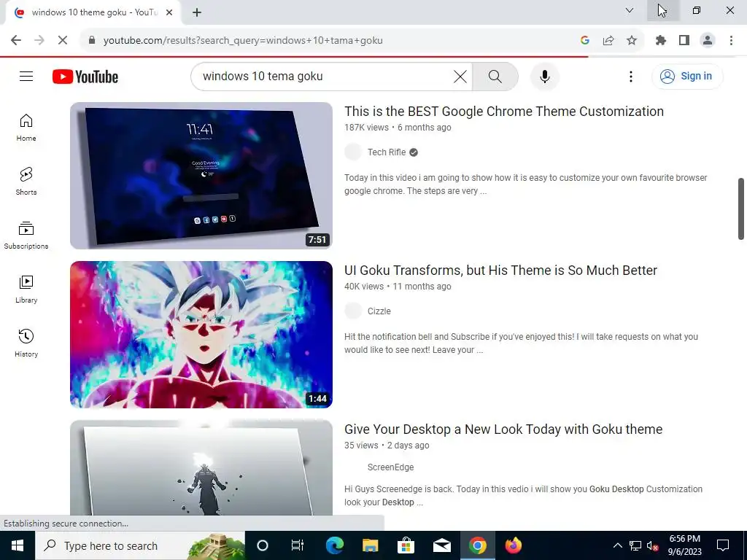The image size is (747, 560).
Task: Open YouTube settings three-dot menu
Action: point(631,76)
